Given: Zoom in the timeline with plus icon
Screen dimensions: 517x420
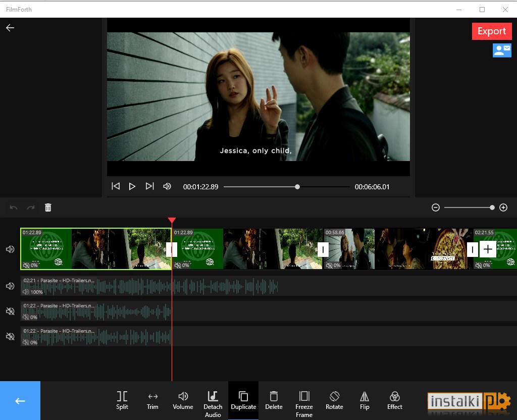Looking at the screenshot, I should [503, 207].
